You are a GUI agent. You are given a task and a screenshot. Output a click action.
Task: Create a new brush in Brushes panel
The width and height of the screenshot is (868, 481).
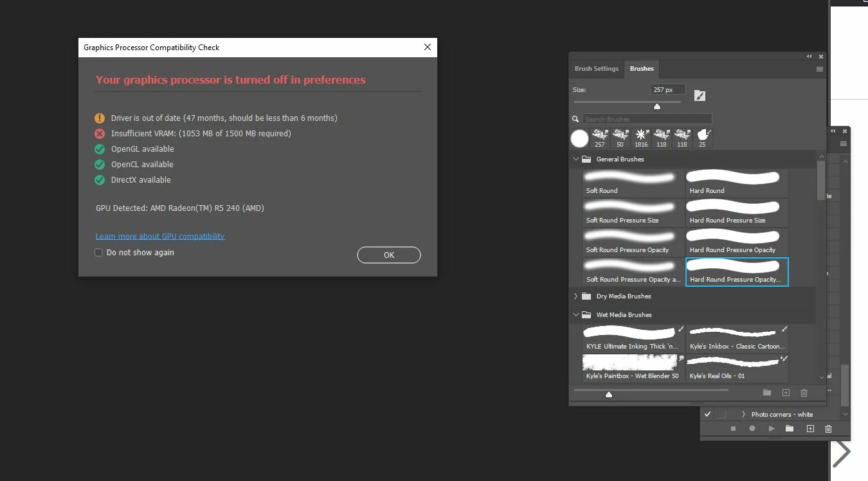(786, 392)
